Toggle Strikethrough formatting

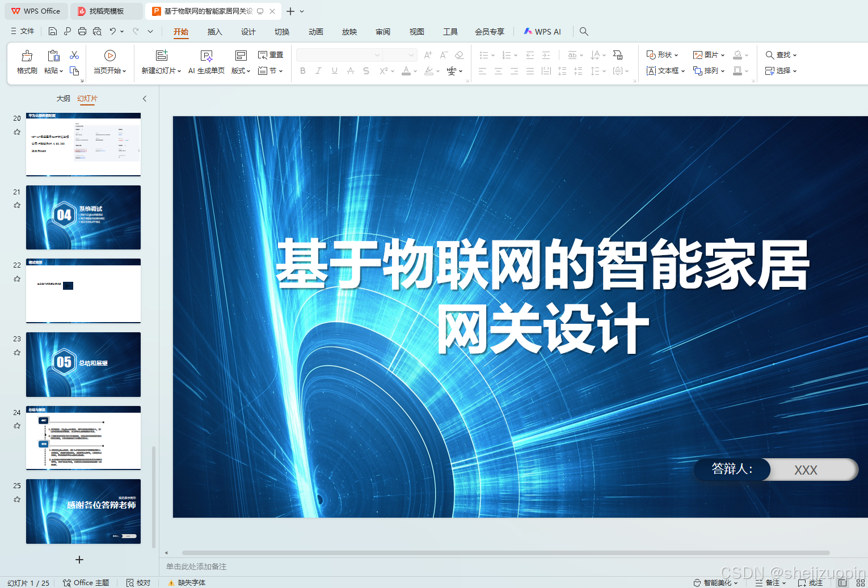coord(350,71)
